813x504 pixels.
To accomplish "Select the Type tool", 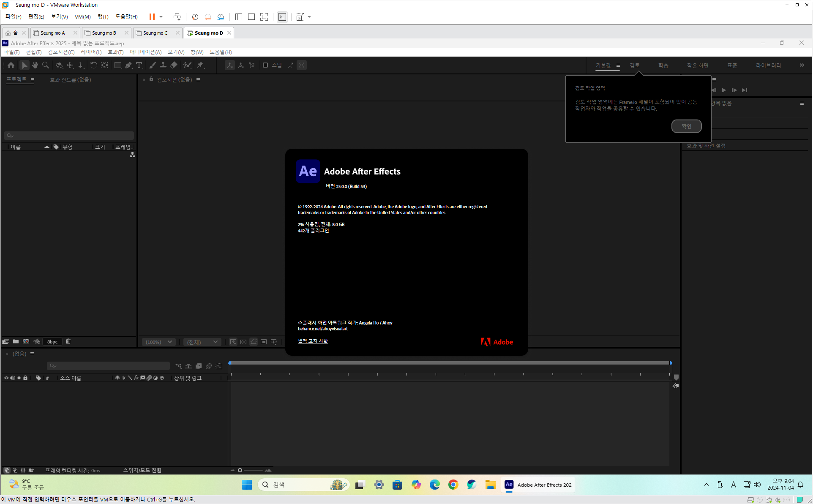I will (139, 65).
